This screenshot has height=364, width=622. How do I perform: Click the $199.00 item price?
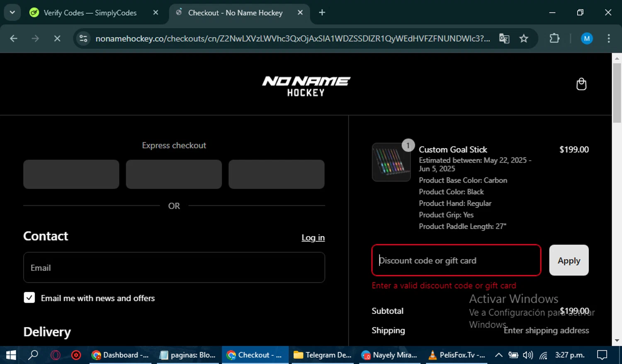click(x=574, y=149)
